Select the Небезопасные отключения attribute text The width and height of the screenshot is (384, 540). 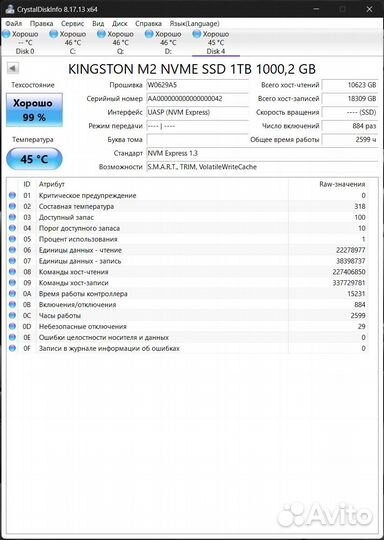pos(83,326)
